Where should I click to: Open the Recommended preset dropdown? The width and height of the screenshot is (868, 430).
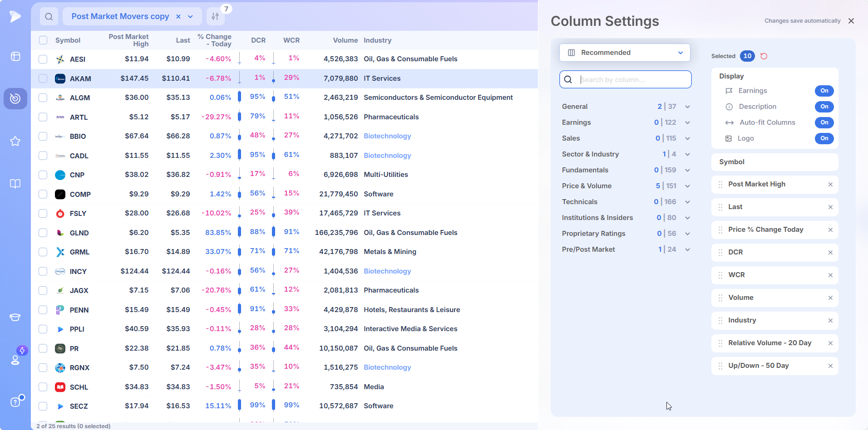point(625,53)
